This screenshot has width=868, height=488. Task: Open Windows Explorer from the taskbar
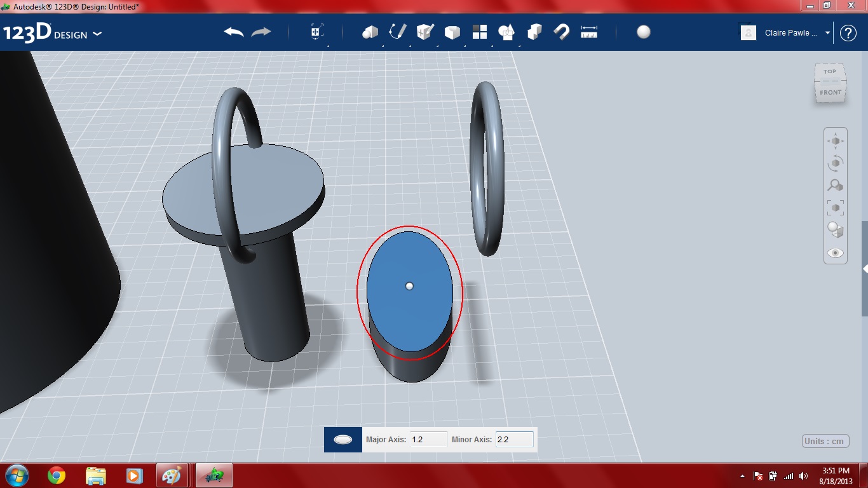(96, 475)
